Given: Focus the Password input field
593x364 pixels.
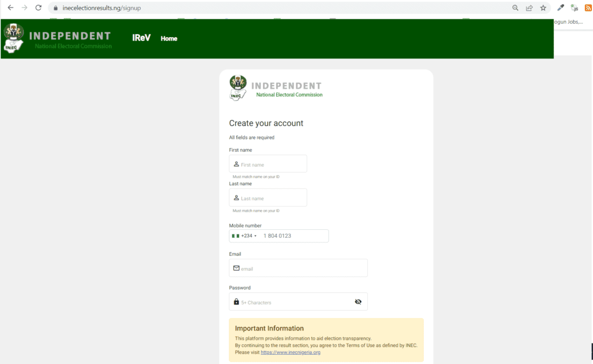Looking at the screenshot, I should (x=298, y=302).
